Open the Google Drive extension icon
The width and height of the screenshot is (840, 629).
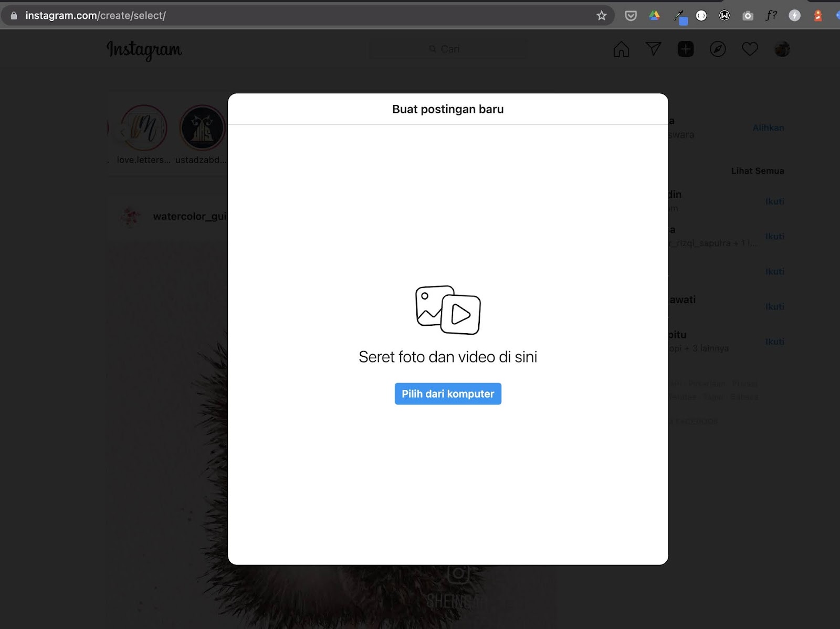654,16
